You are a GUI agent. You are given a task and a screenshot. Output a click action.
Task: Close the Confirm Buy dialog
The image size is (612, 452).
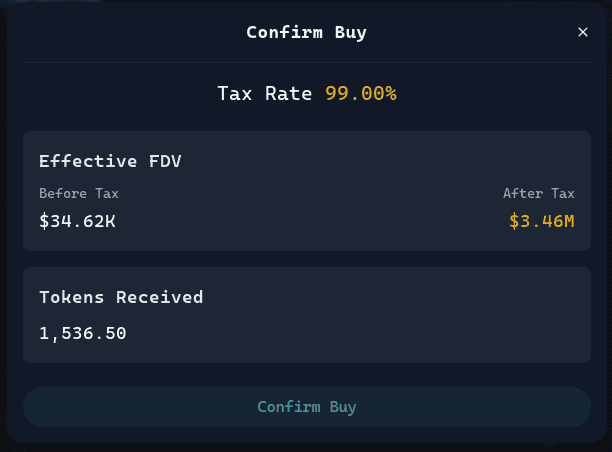click(x=583, y=32)
